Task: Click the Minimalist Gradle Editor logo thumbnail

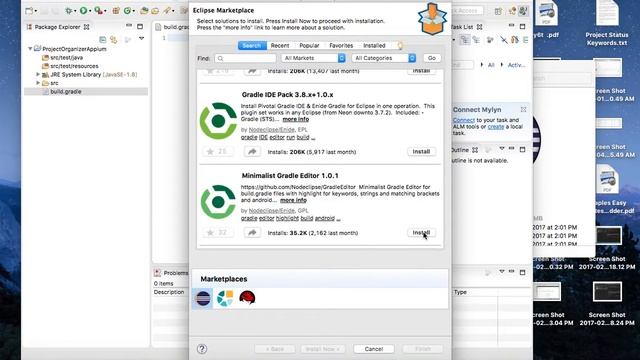Action: 218,202
